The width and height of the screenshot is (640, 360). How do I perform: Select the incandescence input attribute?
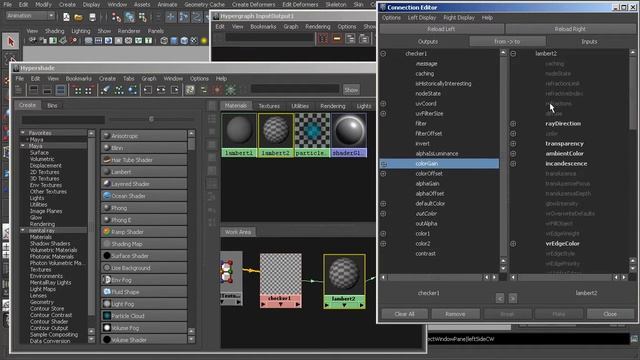(566, 164)
